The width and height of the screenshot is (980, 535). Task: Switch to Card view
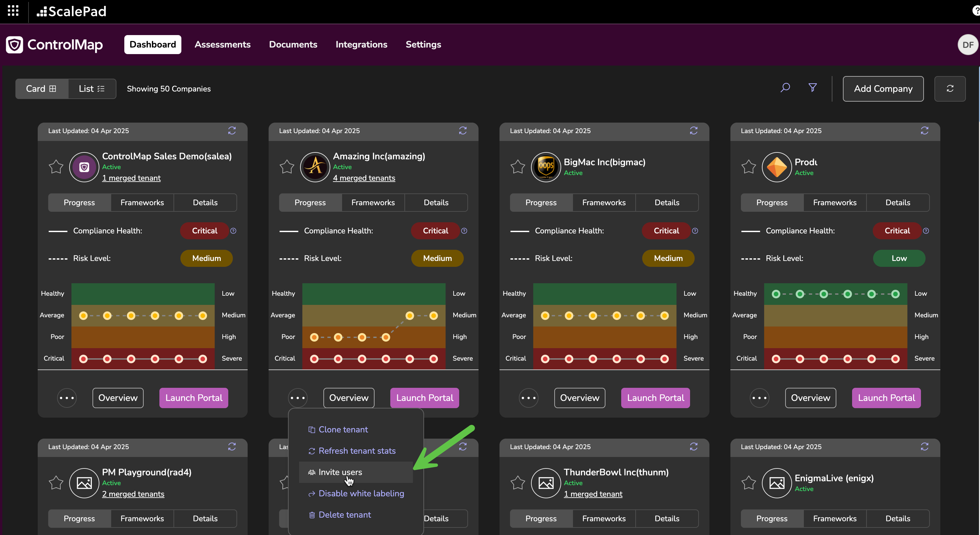[41, 89]
